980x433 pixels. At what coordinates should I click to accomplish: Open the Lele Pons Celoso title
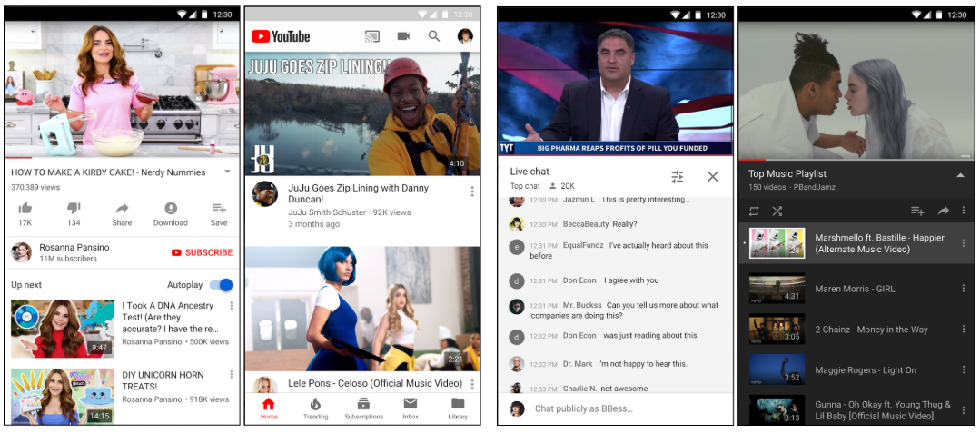375,383
